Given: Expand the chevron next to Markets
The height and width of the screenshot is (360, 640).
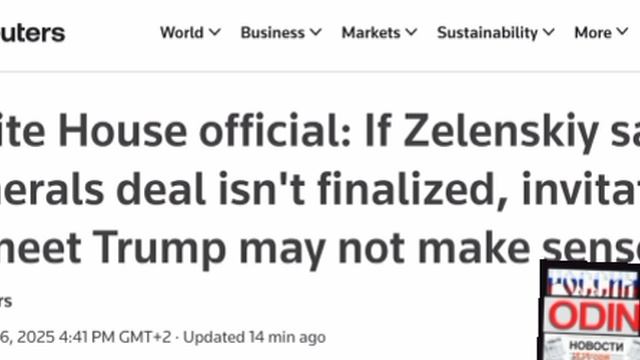Looking at the screenshot, I should click(411, 32).
